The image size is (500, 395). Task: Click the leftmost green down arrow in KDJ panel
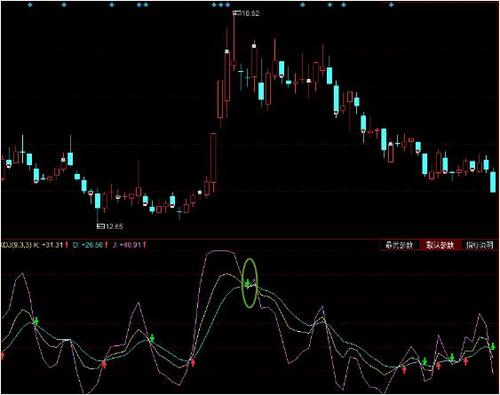coord(36,321)
